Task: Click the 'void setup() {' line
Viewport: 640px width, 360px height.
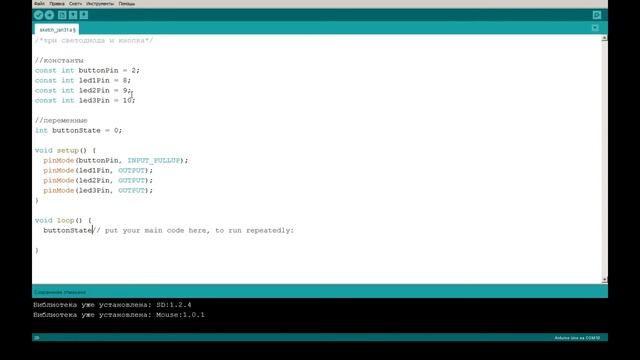Action: pos(65,151)
